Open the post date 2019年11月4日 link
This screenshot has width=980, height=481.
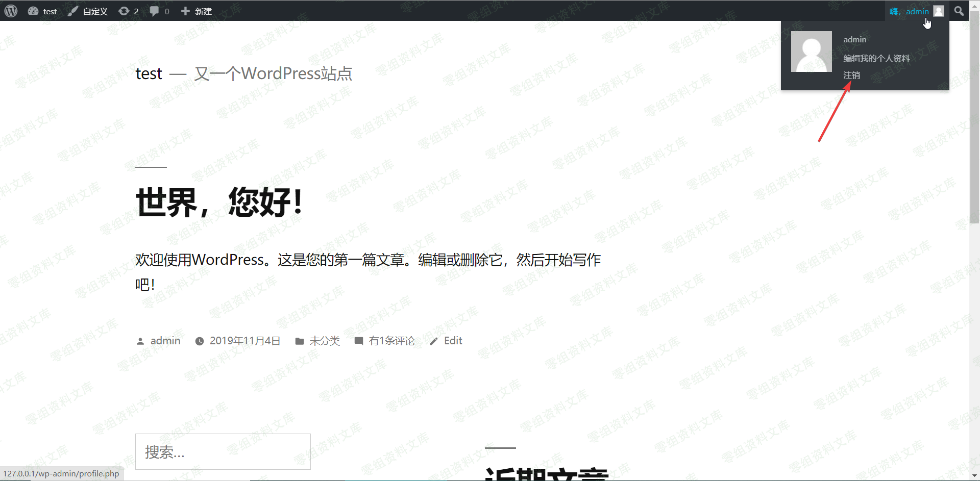click(x=245, y=341)
